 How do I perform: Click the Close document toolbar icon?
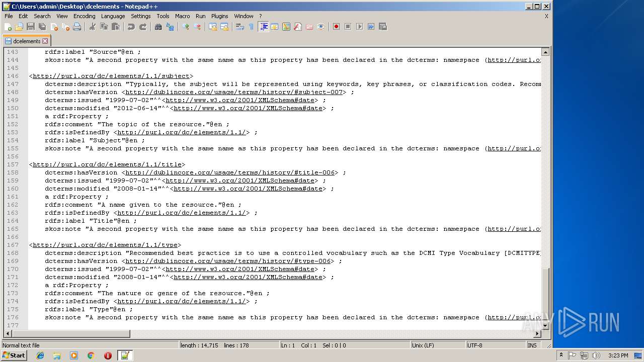(x=54, y=27)
